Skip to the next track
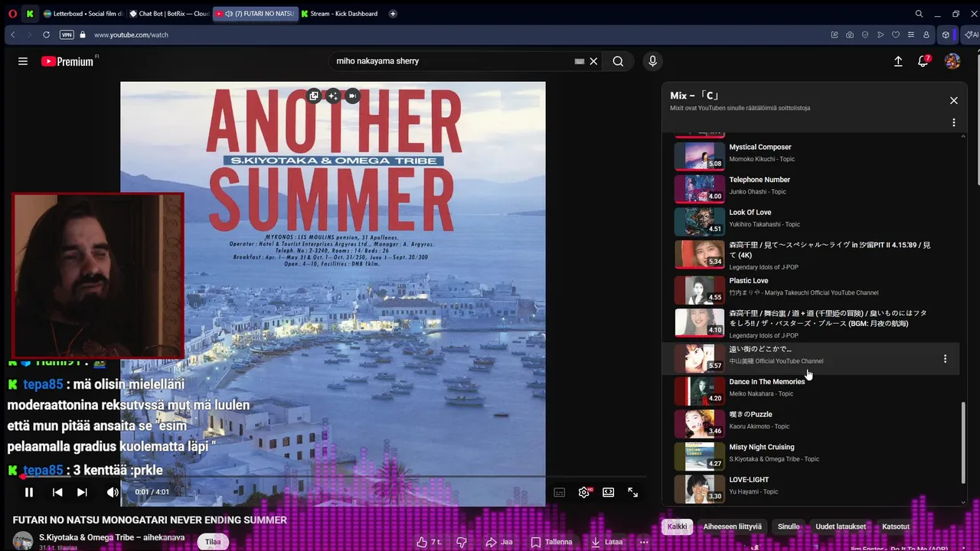Screen dimensions: 980x551 coord(82,492)
